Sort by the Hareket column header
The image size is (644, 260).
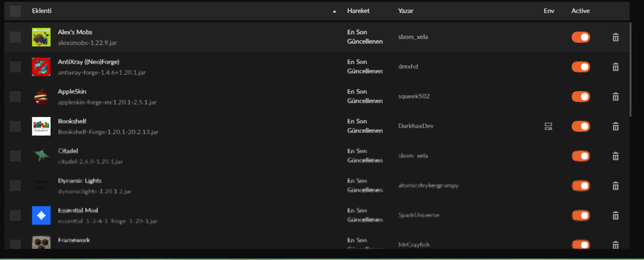pos(359,11)
